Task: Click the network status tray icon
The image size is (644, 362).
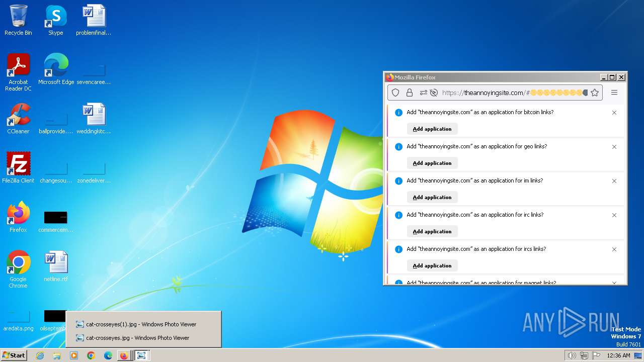Action: [x=584, y=355]
